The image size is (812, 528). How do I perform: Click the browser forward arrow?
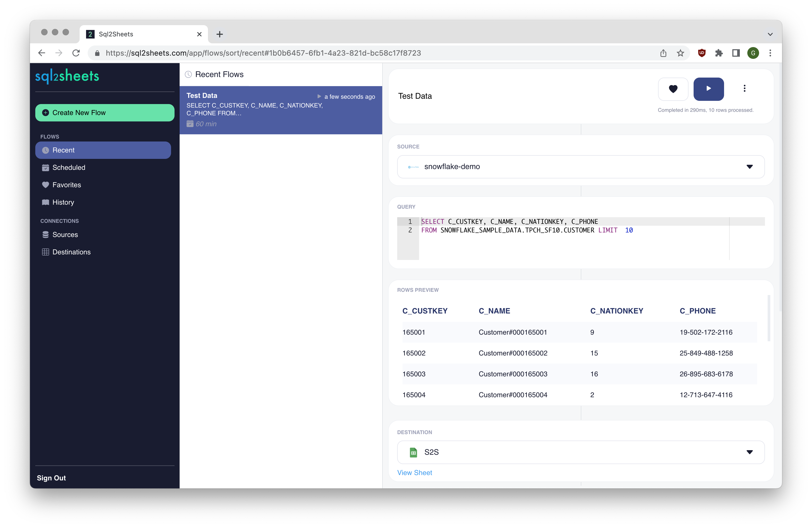click(59, 53)
